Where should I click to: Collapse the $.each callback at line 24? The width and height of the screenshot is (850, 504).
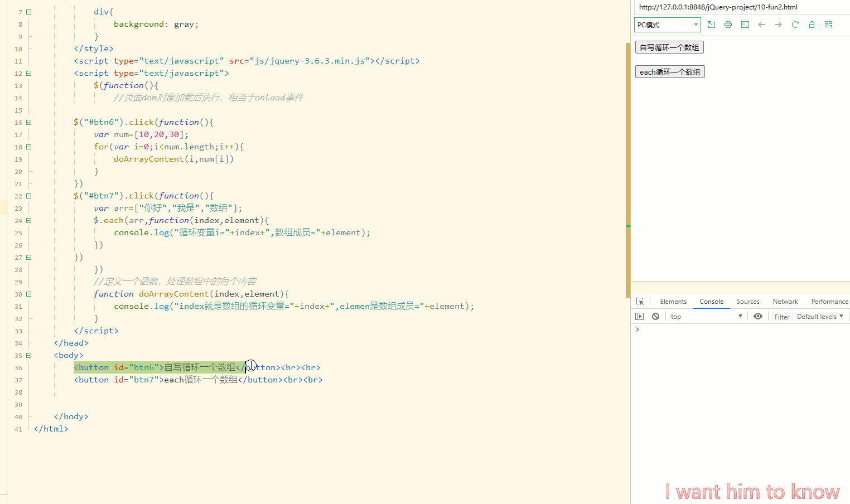click(28, 220)
